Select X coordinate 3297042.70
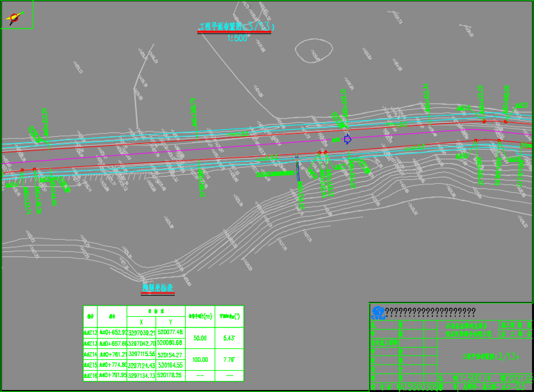This screenshot has height=392, width=534. pos(141,343)
